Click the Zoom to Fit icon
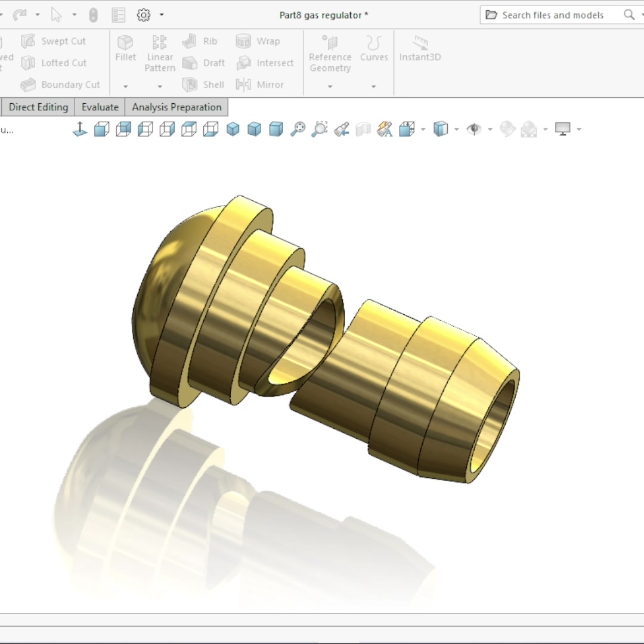Viewport: 644px width, 644px height. pyautogui.click(x=298, y=129)
